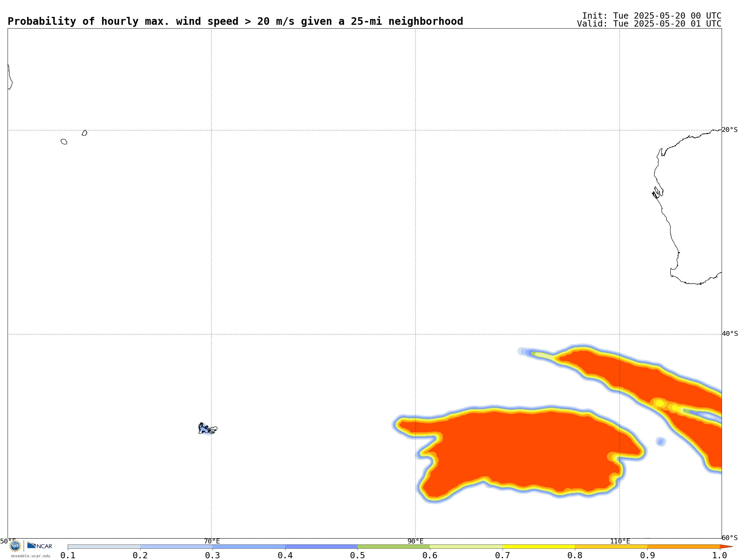Click the 0.5 colorbar tick label
The width and height of the screenshot is (744, 560).
pyautogui.click(x=358, y=555)
